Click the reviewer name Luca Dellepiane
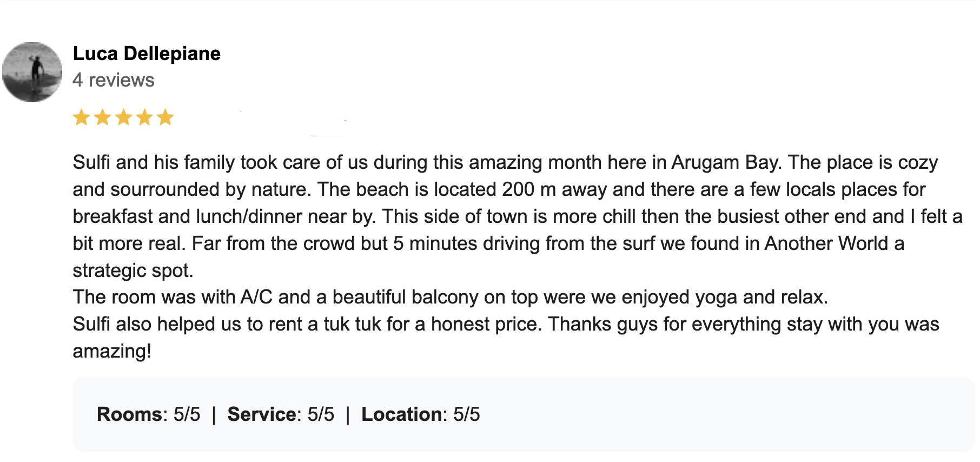Image resolution: width=980 pixels, height=462 pixels. [x=147, y=54]
